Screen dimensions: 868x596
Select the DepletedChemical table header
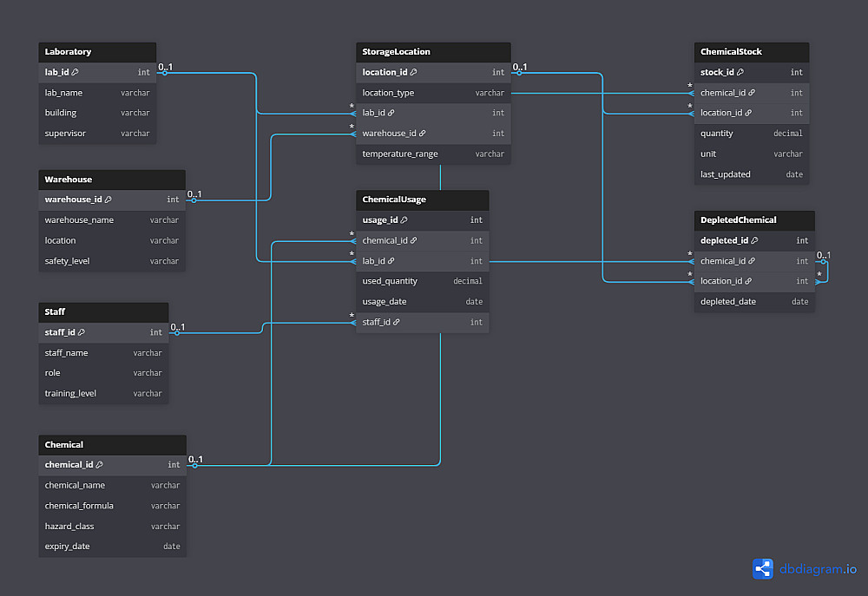(x=754, y=220)
